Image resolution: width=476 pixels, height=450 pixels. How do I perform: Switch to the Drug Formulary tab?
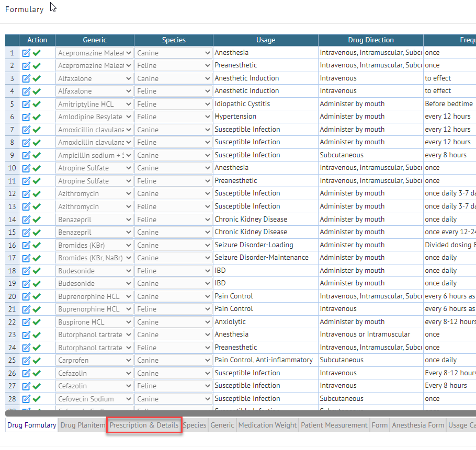click(31, 425)
